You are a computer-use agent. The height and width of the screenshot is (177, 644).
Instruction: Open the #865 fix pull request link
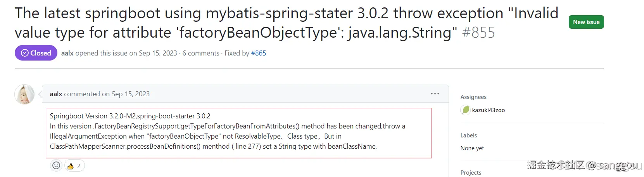click(258, 53)
